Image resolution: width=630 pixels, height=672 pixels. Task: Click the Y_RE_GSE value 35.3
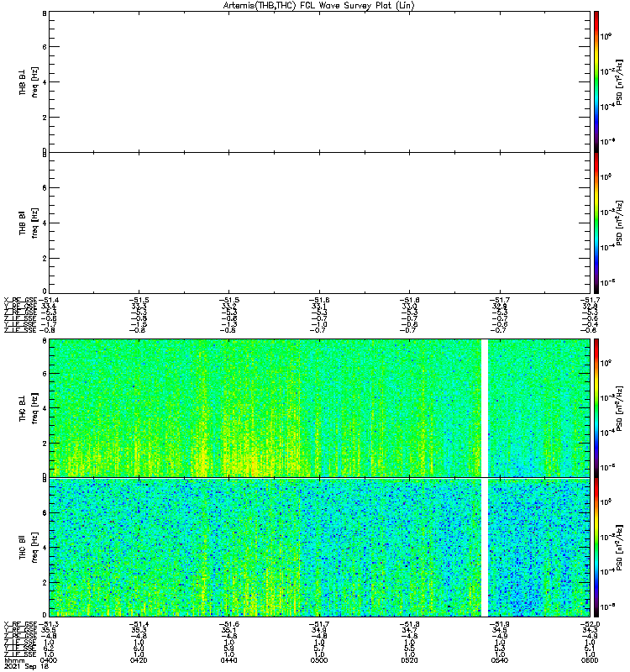139,630
